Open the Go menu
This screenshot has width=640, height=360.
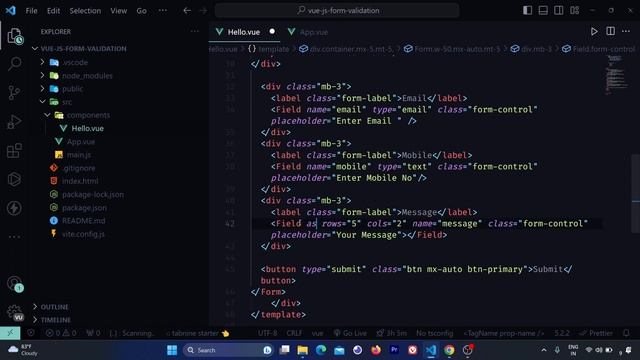pos(141,11)
